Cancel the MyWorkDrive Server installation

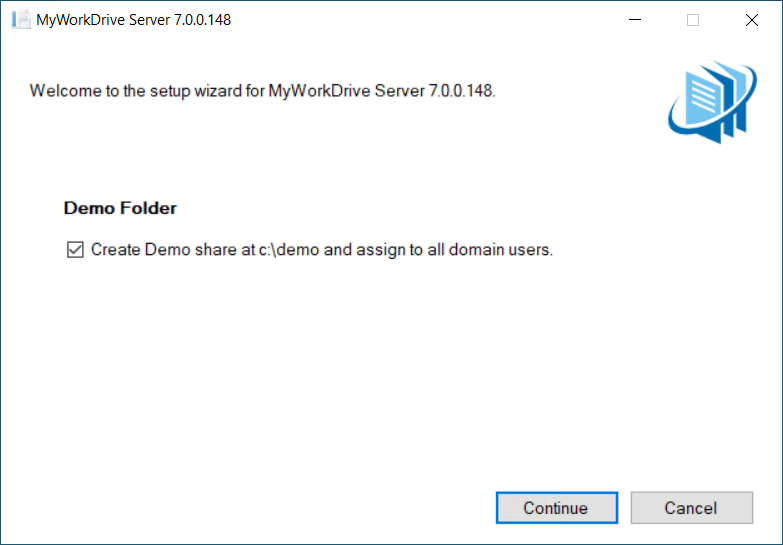691,508
